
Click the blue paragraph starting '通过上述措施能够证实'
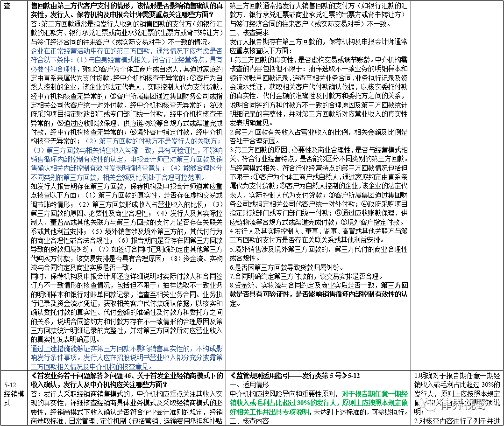(x=127, y=357)
